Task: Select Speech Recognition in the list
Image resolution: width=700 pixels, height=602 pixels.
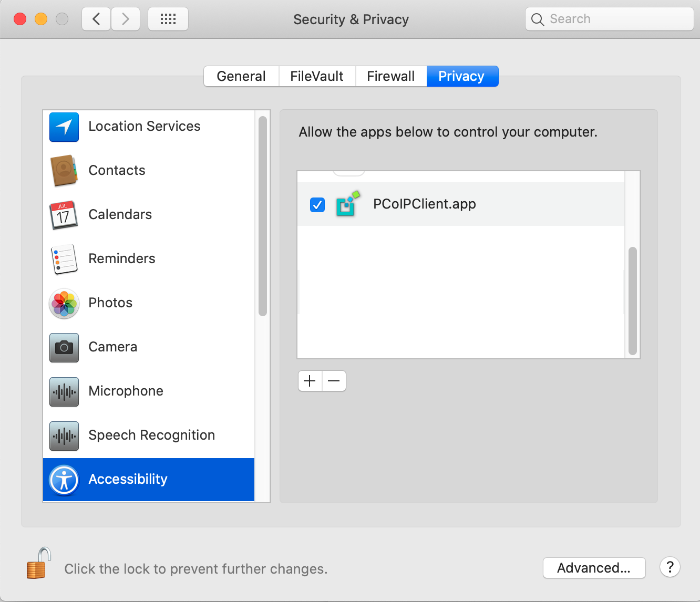Action: point(149,435)
